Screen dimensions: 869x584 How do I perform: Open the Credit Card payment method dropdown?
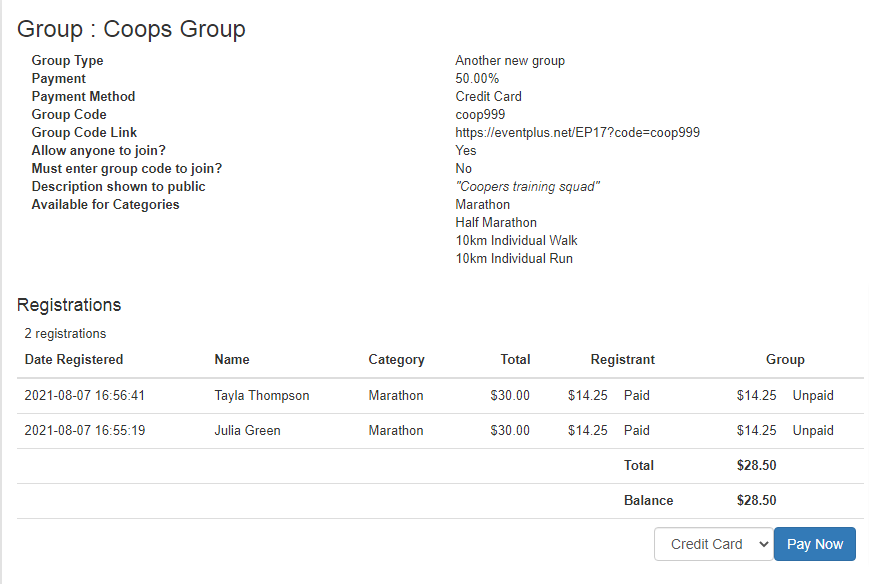pyautogui.click(x=713, y=544)
